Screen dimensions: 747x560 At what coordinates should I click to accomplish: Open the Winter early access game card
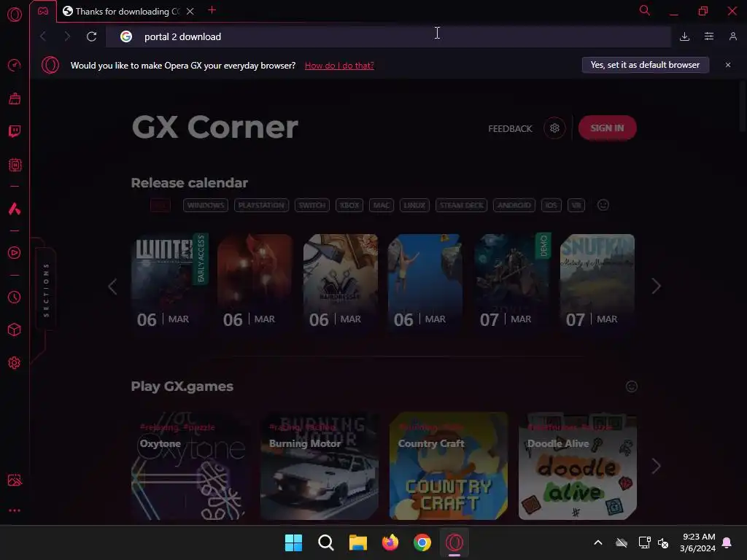pos(169,284)
